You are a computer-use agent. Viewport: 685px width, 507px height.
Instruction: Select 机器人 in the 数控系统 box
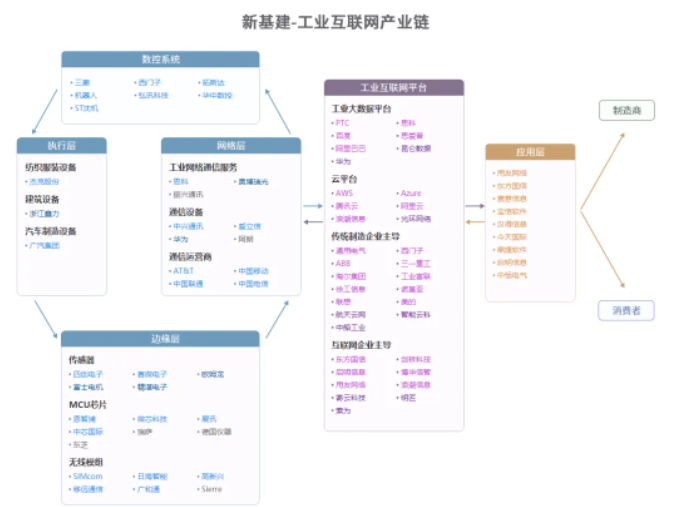click(x=85, y=95)
